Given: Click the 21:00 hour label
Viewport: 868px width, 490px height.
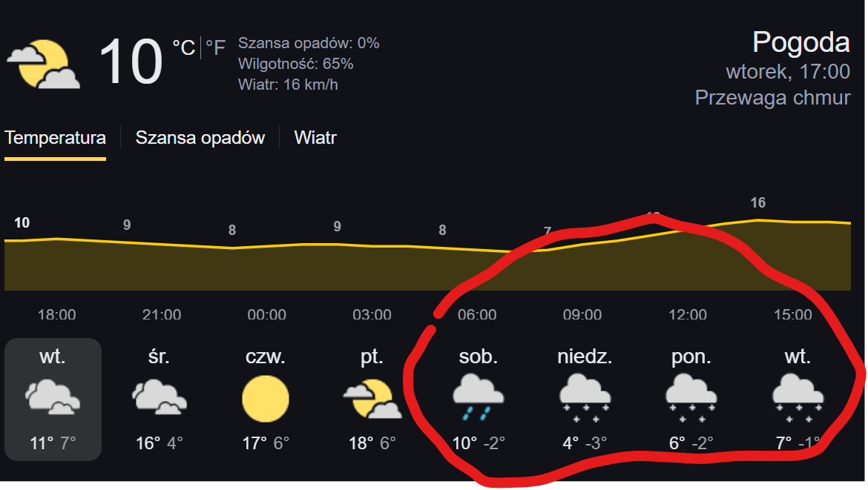Looking at the screenshot, I should click(162, 315).
